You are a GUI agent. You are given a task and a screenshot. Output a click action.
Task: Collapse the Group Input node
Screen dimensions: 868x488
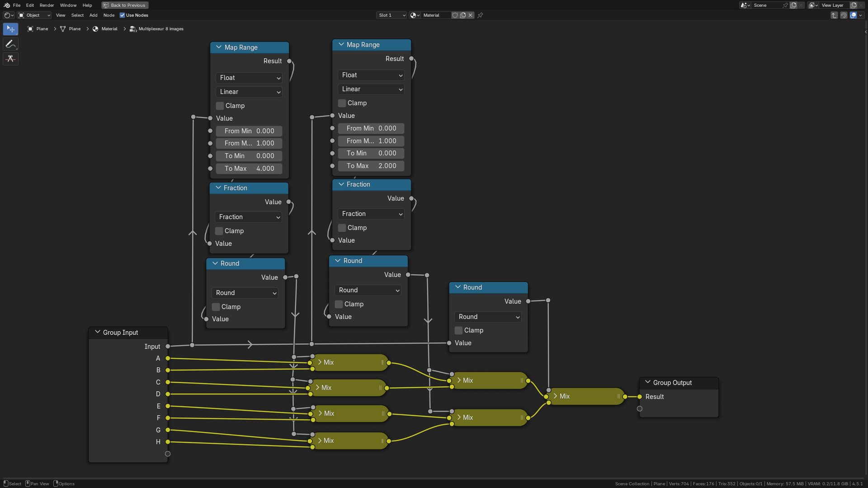[x=97, y=332]
